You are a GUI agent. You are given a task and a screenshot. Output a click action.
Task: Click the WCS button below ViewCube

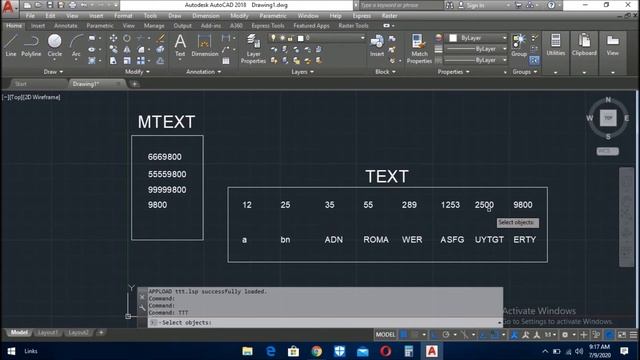coord(607,151)
